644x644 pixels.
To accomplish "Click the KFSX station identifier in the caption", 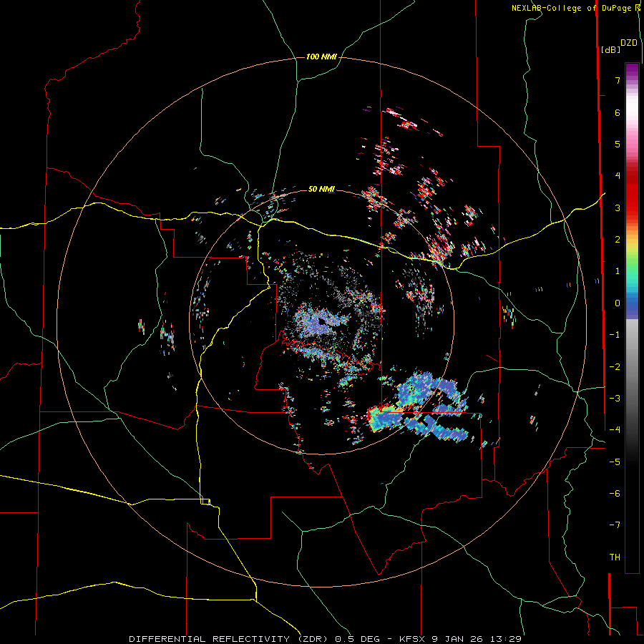I will click(x=412, y=639).
